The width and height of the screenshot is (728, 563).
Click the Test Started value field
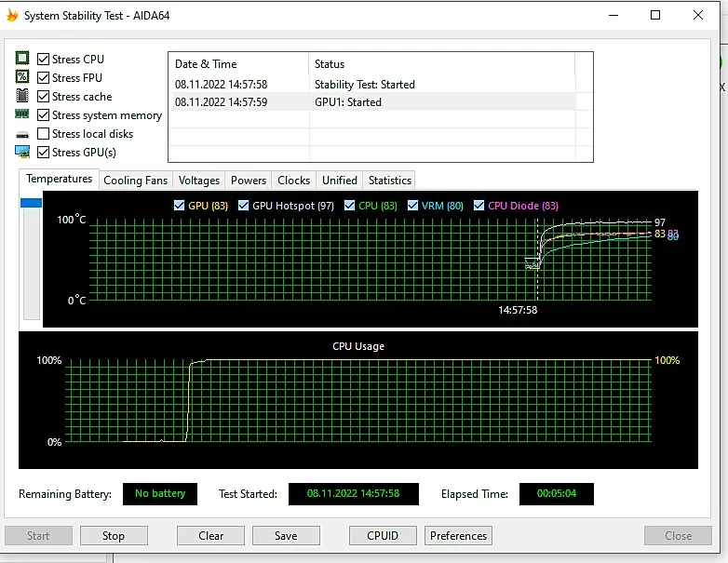click(x=354, y=494)
